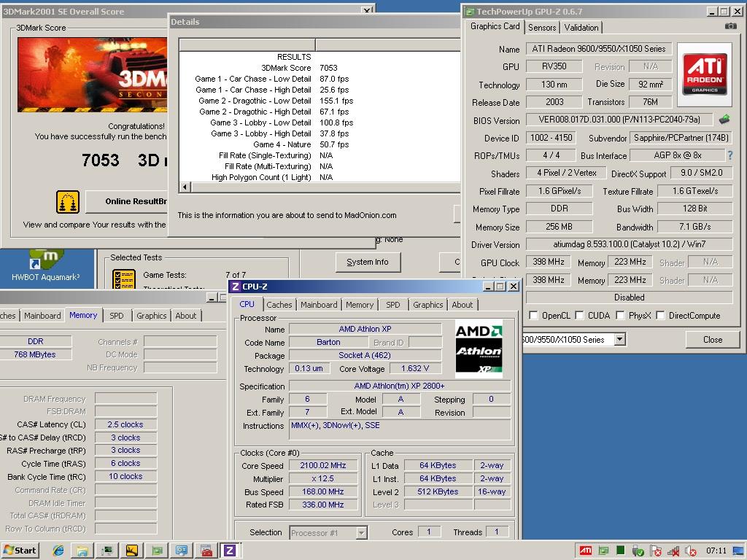Viewport: 747px width, 560px height.
Task: Click 'Game 4 - Nature' result row
Action: coord(320,144)
